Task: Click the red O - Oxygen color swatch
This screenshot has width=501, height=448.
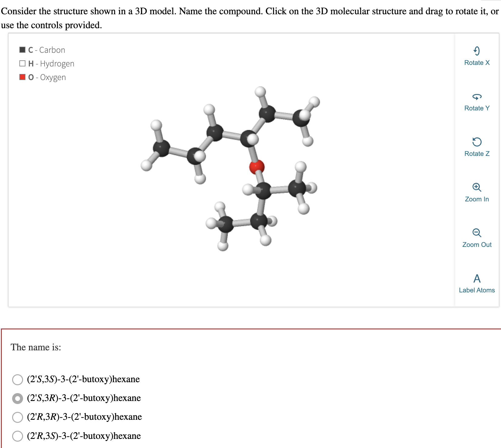Action: coord(22,77)
